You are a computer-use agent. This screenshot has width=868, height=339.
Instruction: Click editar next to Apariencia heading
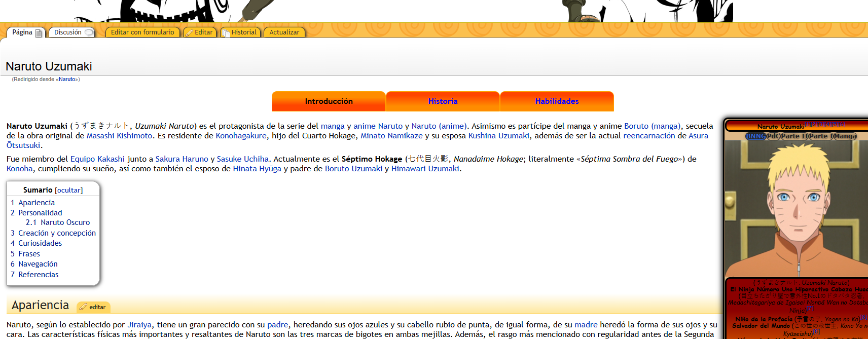click(x=97, y=307)
